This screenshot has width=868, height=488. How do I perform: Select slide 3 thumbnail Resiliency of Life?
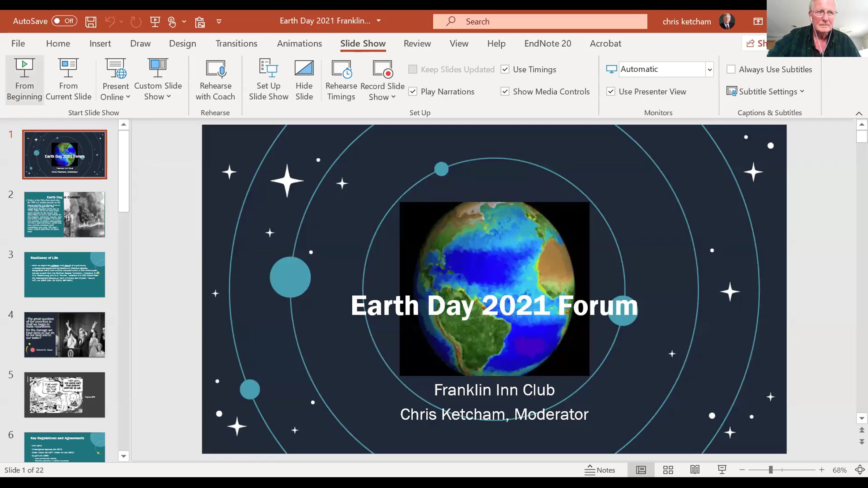[x=65, y=275]
